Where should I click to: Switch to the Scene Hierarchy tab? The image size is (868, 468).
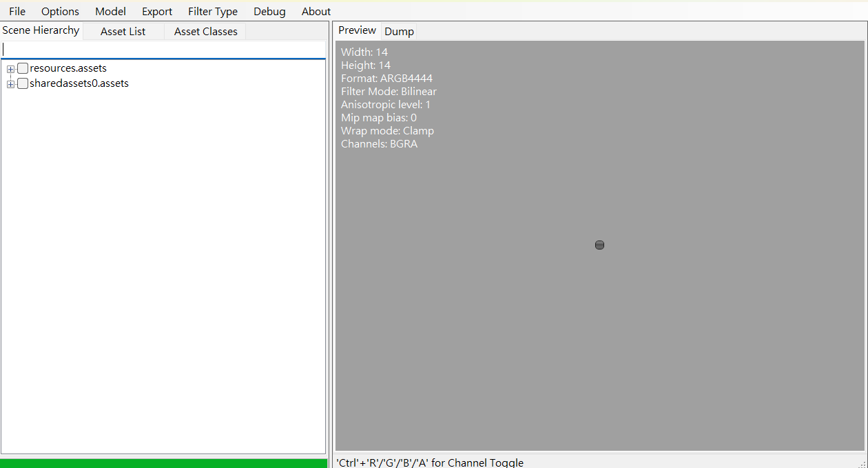[x=41, y=30]
